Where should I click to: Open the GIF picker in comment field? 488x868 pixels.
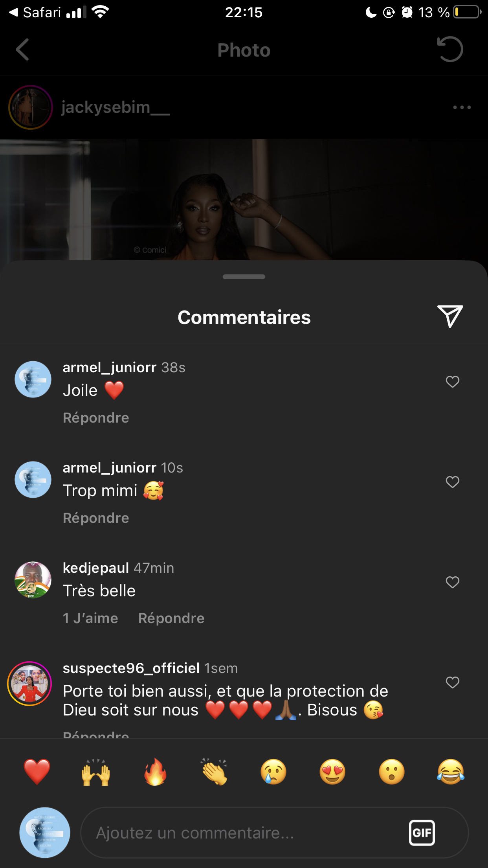tap(422, 833)
